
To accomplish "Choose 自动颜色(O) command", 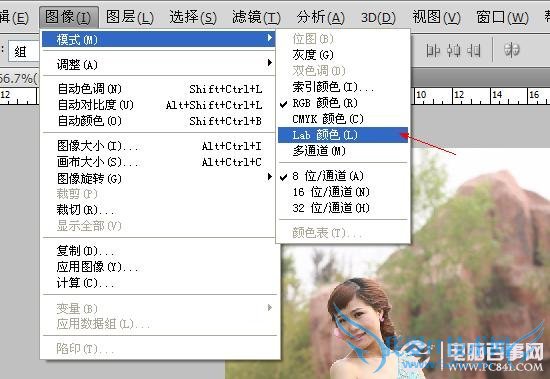I will point(159,121).
